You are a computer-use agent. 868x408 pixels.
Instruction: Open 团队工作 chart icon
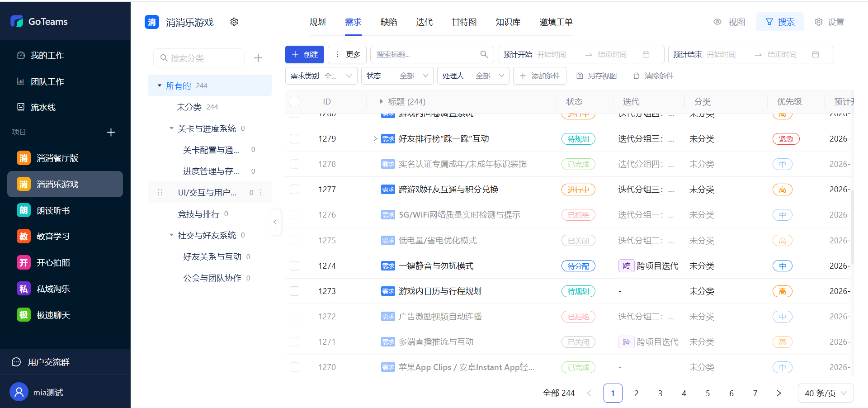click(x=21, y=81)
